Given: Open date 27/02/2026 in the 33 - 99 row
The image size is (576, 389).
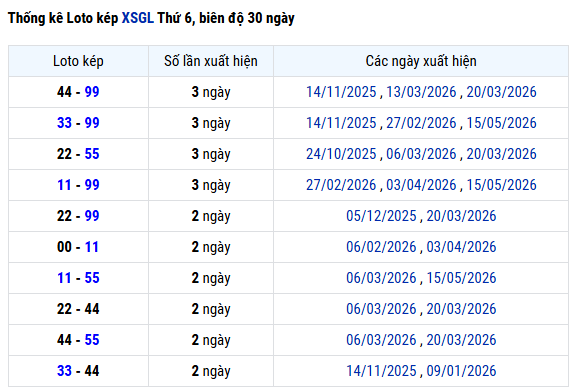Looking at the screenshot, I should point(421,123).
